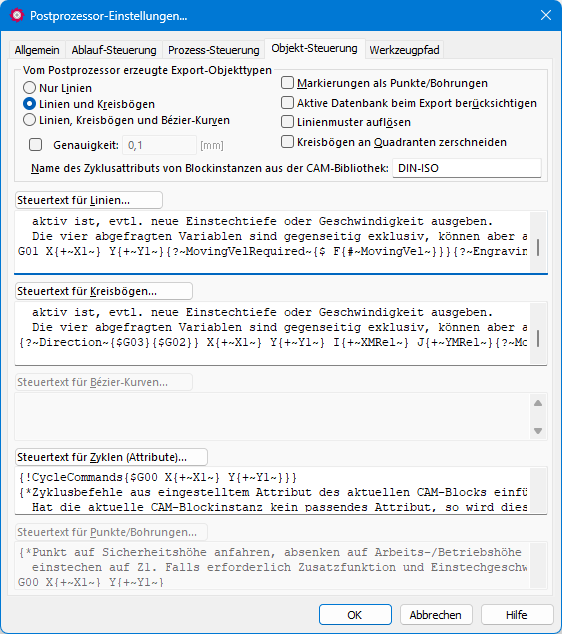The height and width of the screenshot is (634, 562).
Task: Tick the Genauigkeit checkbox
Action: [36, 145]
